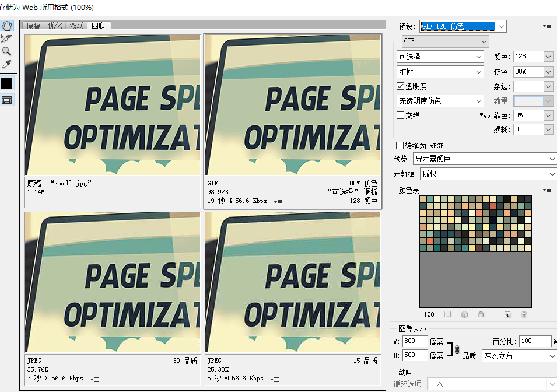This screenshot has height=392, width=557.
Task: Expand the 元数据 dropdown
Action: click(x=488, y=174)
